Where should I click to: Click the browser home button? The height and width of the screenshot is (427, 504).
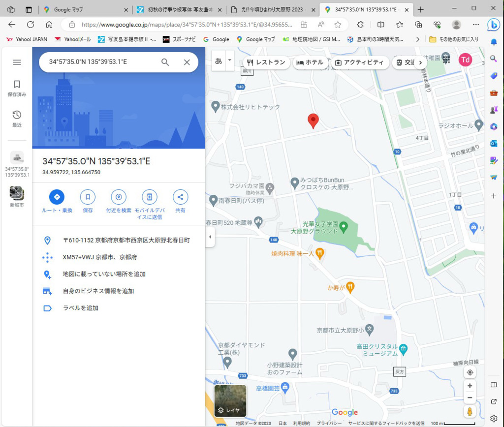tap(49, 25)
